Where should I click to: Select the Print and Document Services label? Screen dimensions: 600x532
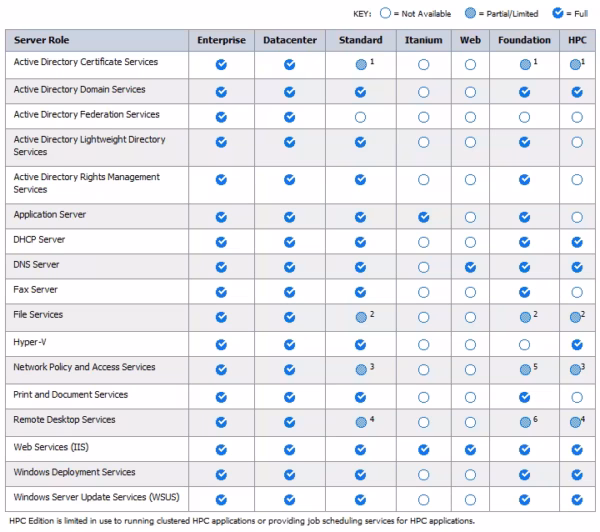pyautogui.click(x=70, y=395)
